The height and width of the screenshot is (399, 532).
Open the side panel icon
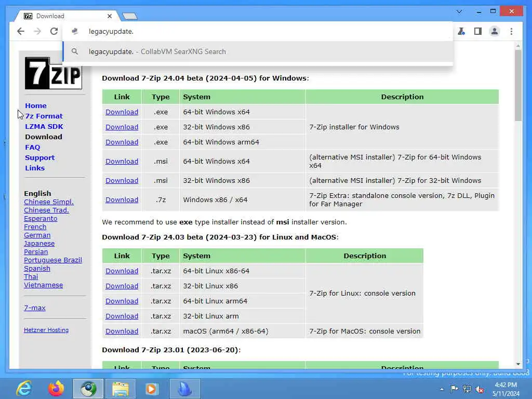478,31
